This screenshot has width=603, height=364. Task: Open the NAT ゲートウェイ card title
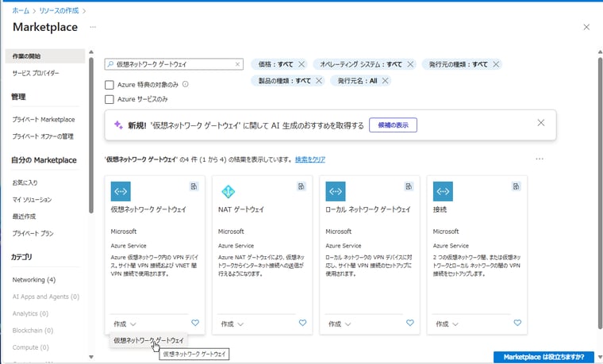tap(241, 209)
